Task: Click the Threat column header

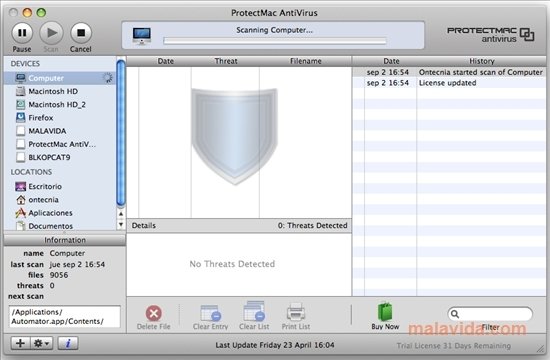Action: point(226,61)
